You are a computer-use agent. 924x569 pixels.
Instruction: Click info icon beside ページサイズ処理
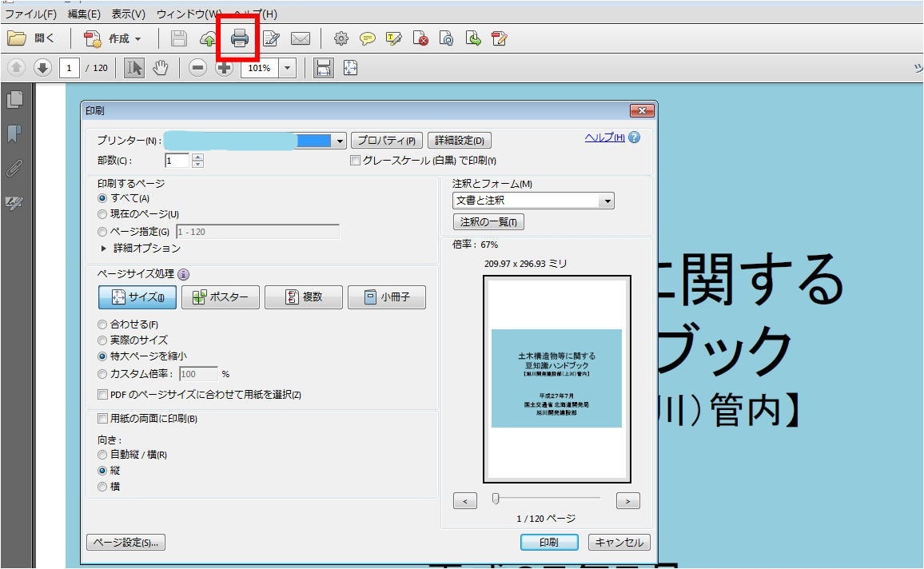click(x=183, y=274)
